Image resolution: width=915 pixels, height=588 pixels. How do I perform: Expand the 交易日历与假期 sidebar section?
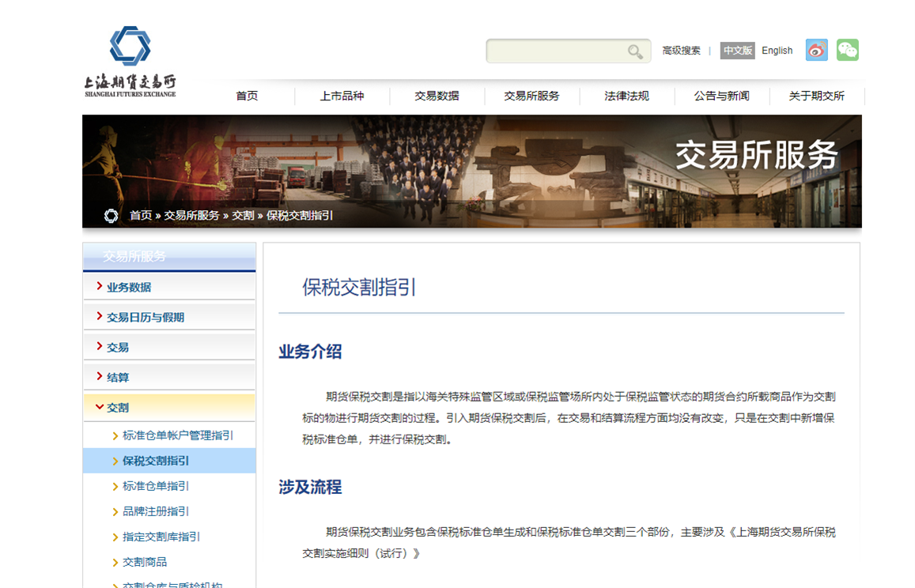pyautogui.click(x=169, y=317)
